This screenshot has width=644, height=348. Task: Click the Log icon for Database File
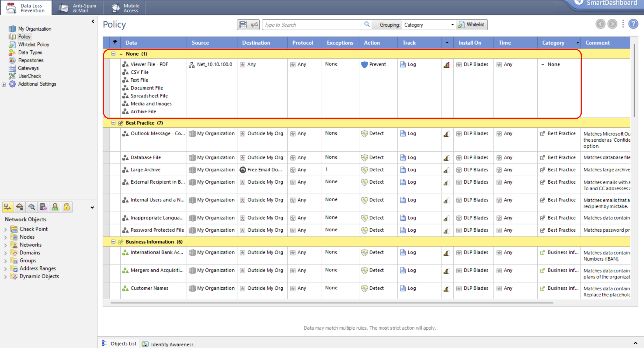[403, 157]
